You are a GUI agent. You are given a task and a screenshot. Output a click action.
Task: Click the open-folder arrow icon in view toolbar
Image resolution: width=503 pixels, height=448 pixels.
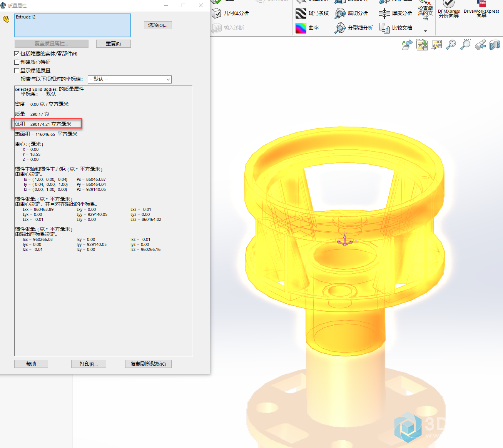click(407, 45)
